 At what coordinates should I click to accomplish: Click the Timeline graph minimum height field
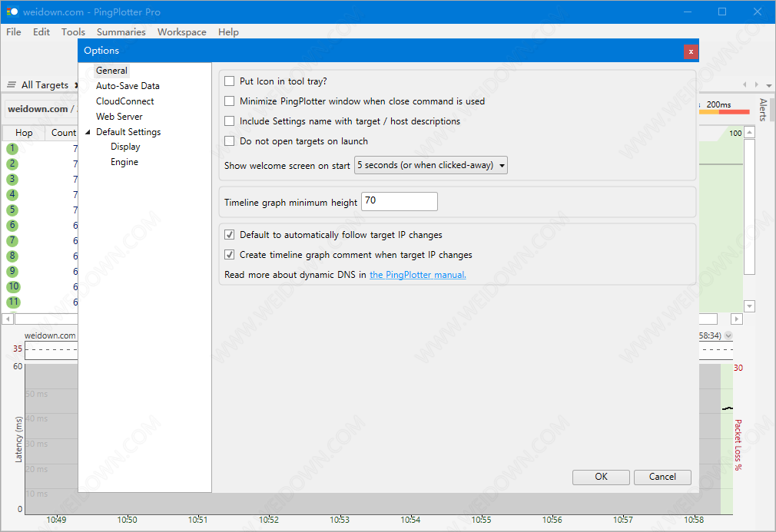click(400, 201)
